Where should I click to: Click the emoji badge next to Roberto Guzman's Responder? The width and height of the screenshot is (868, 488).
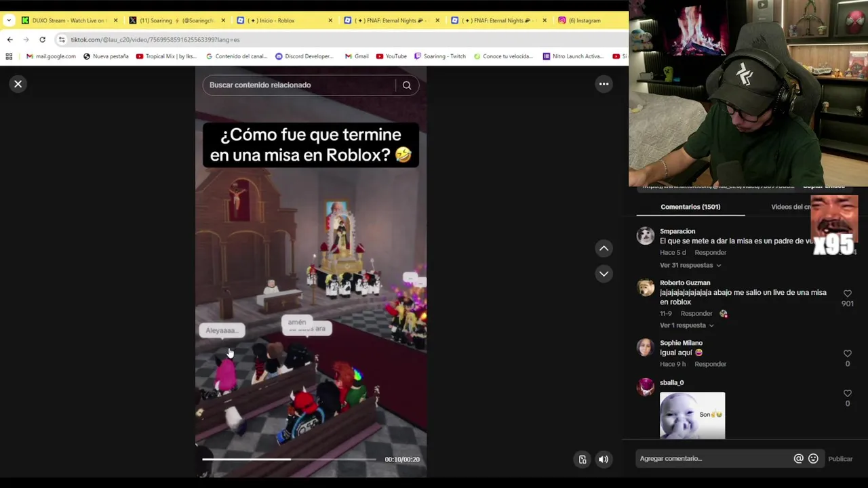pos(724,314)
